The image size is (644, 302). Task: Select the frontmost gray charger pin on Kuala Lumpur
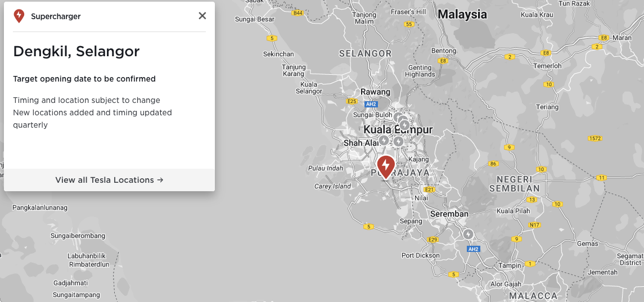pyautogui.click(x=404, y=124)
